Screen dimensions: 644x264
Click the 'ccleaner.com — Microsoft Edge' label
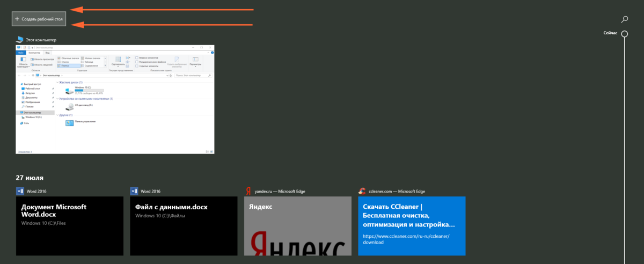pyautogui.click(x=396, y=191)
